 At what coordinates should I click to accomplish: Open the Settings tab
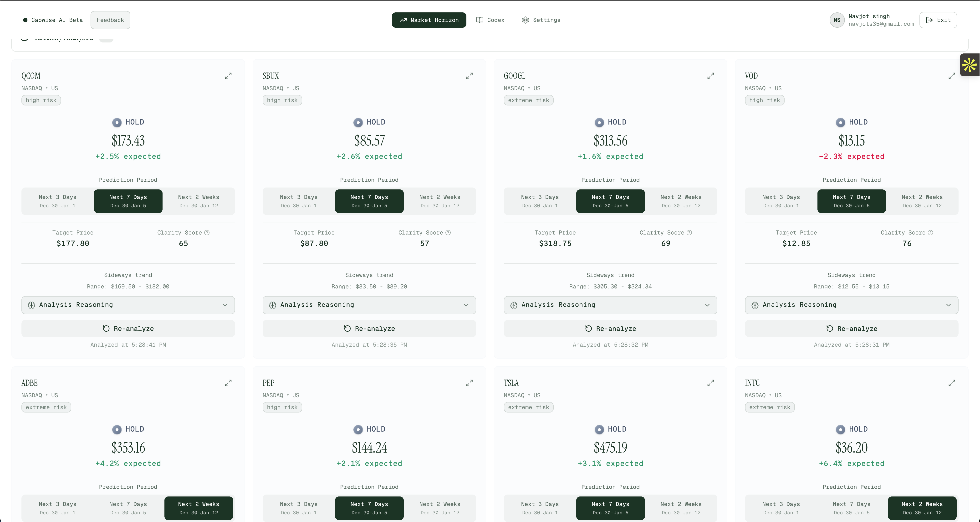(x=541, y=20)
